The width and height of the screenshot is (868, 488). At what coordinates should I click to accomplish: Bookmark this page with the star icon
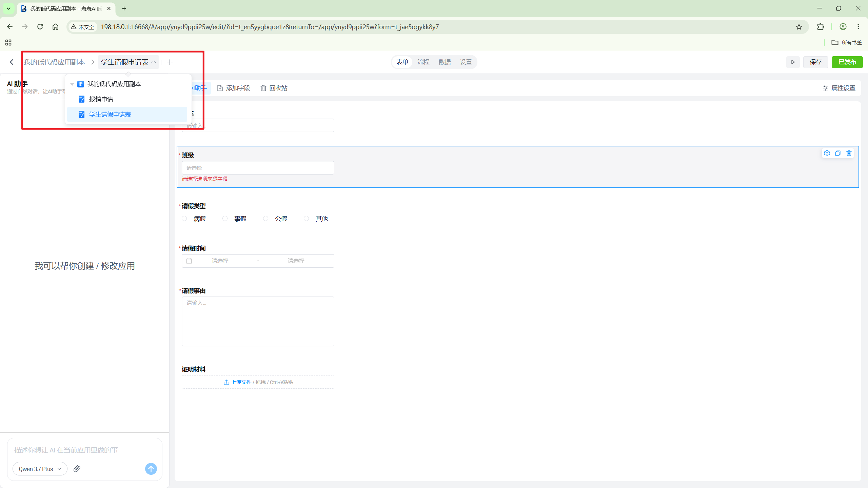[799, 27]
